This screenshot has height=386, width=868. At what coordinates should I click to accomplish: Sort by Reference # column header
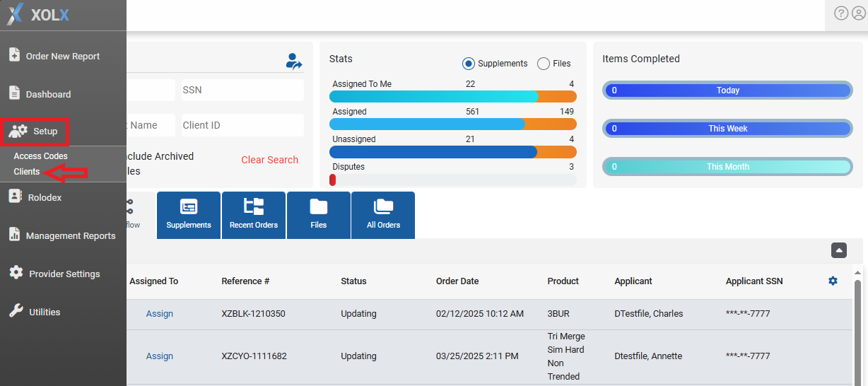[x=246, y=281]
